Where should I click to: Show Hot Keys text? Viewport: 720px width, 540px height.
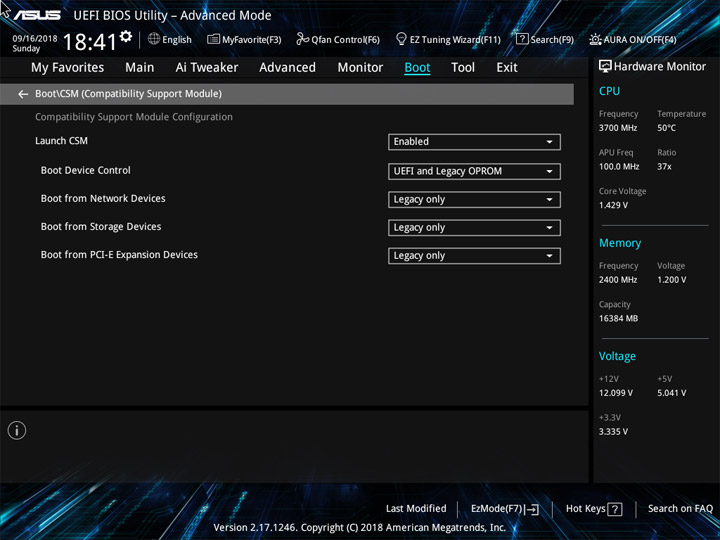pos(585,509)
